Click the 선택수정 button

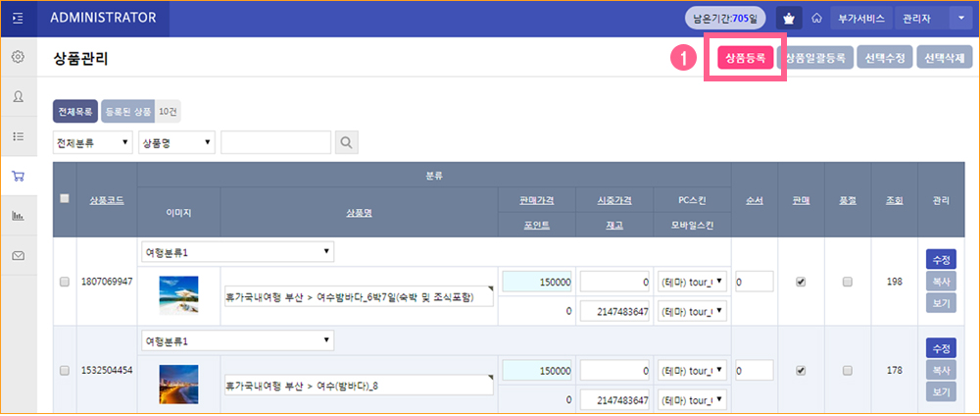[885, 58]
